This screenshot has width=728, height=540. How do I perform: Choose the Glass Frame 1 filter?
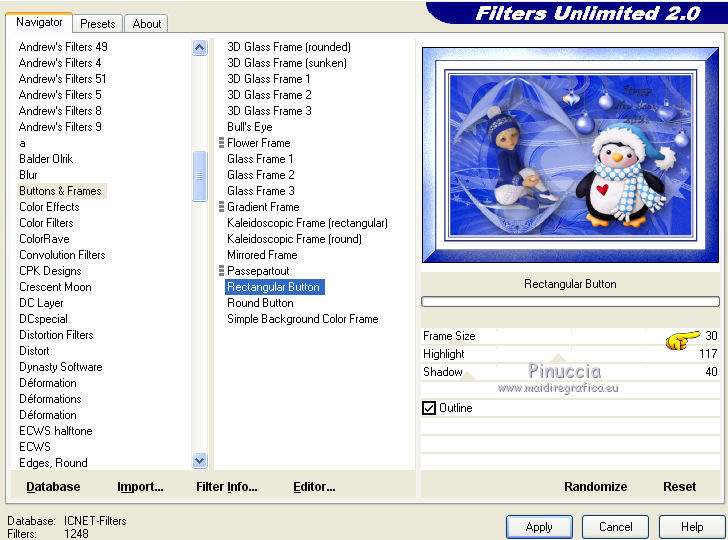click(x=260, y=159)
